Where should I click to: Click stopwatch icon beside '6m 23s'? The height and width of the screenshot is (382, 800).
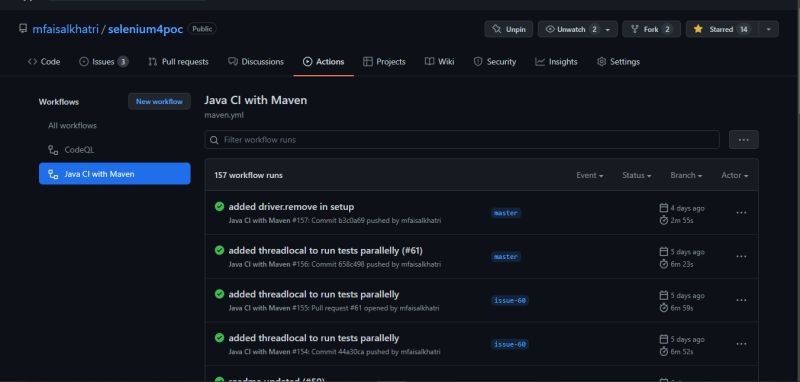click(664, 264)
